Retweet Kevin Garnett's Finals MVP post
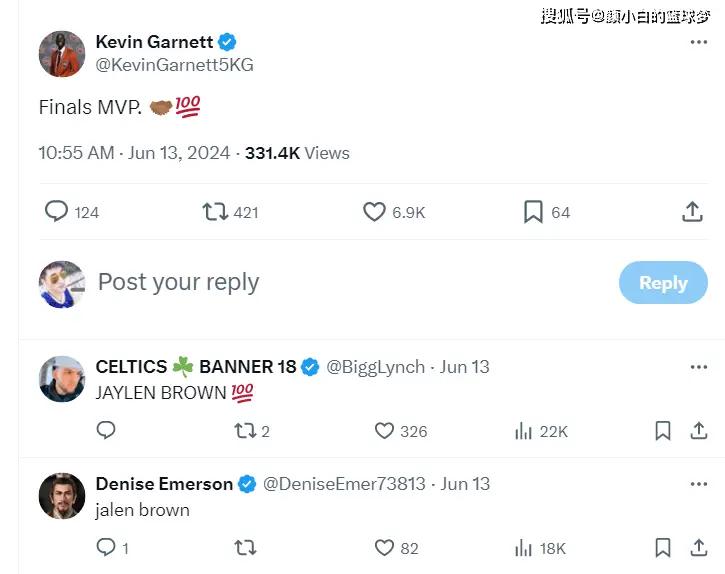This screenshot has width=725, height=574. click(214, 212)
